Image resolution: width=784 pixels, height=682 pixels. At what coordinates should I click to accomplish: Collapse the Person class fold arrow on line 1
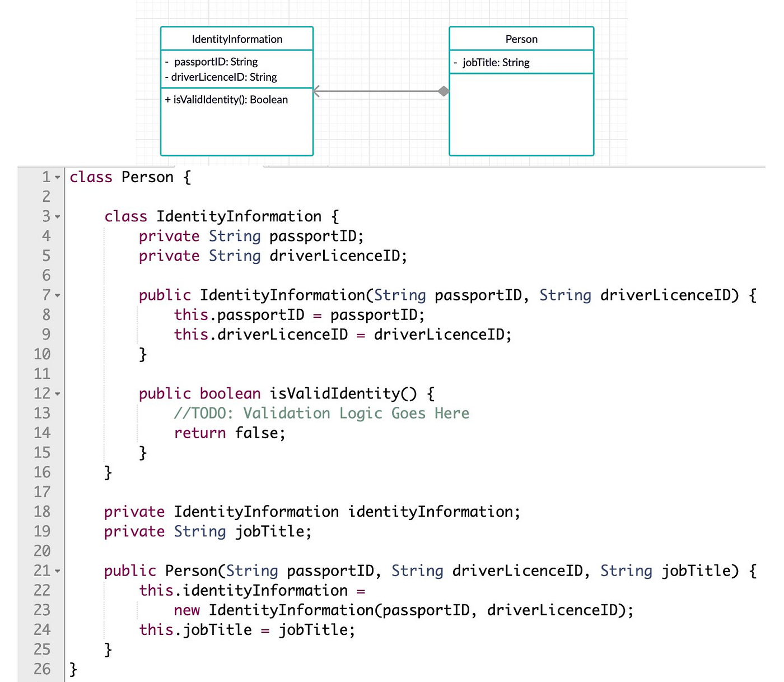58,177
